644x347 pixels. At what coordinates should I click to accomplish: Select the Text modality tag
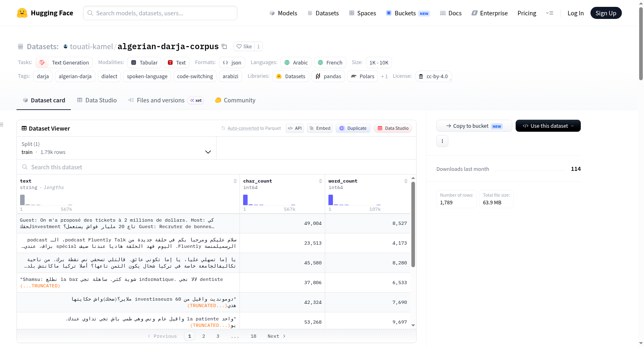[x=177, y=62]
